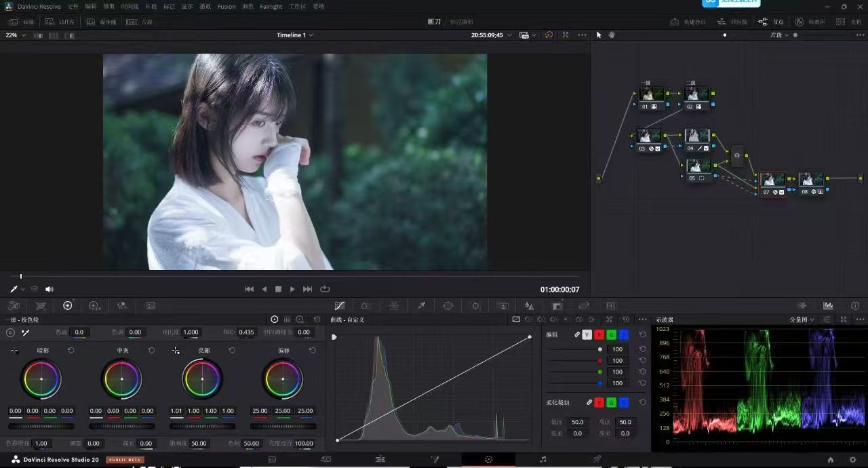Viewport: 868px width, 468px height.
Task: Open the Color Wheels palette icon
Action: 67,306
